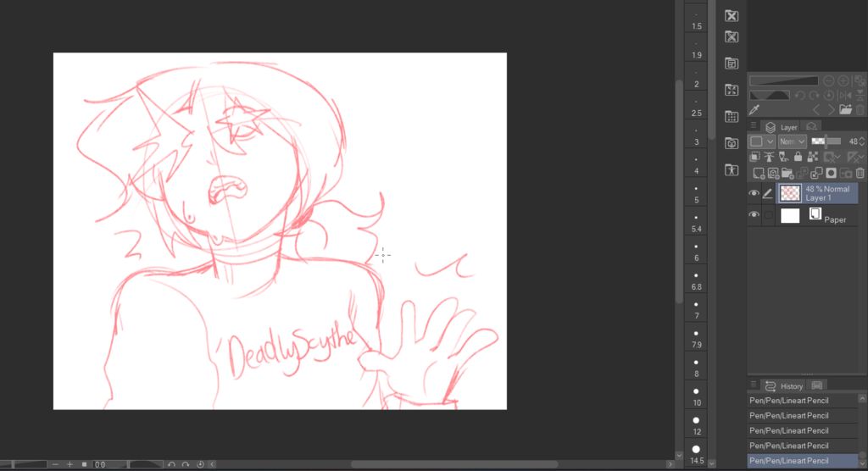
Task: Click canvas vertical scrollbar down arrow
Action: tap(679, 456)
